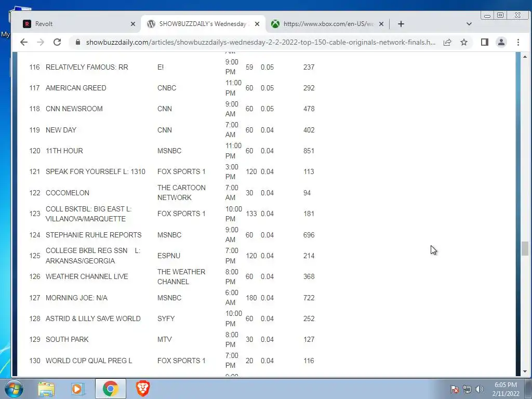The width and height of the screenshot is (532, 399).
Task: Select the SHOWBUZZDAILY's Wednesday tab
Action: point(203,24)
